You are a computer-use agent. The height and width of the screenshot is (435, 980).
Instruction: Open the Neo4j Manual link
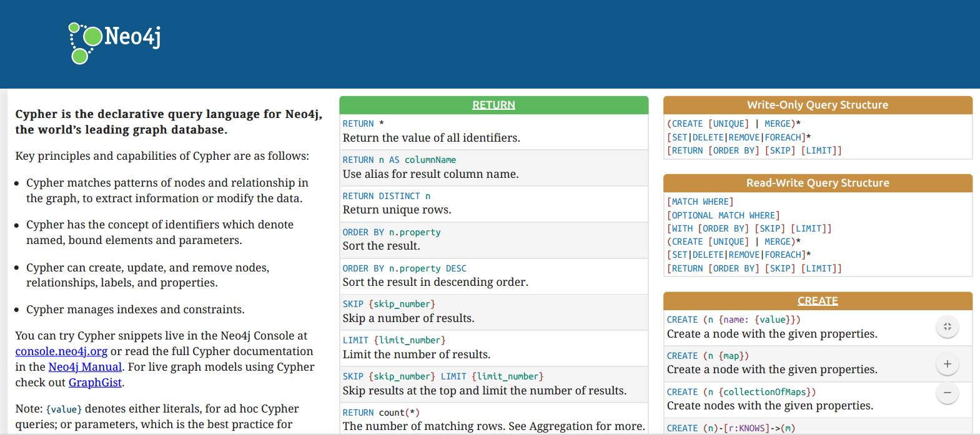tap(85, 367)
